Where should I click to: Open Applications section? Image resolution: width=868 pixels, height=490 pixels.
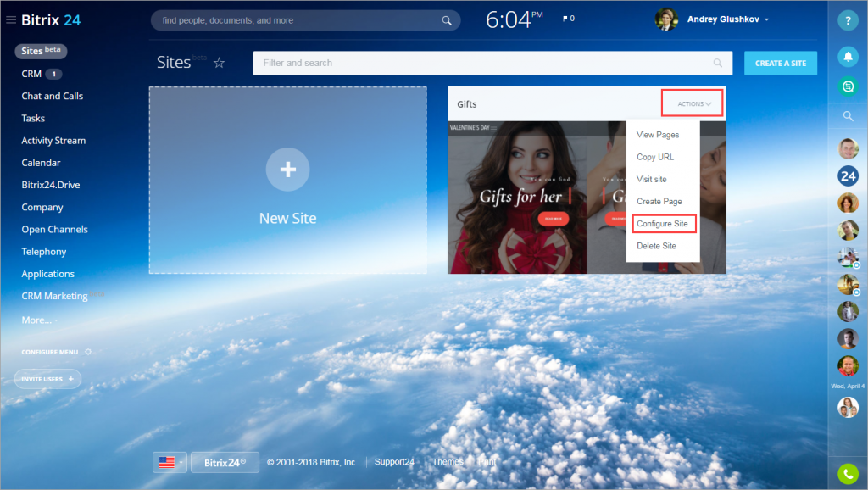pyautogui.click(x=47, y=274)
